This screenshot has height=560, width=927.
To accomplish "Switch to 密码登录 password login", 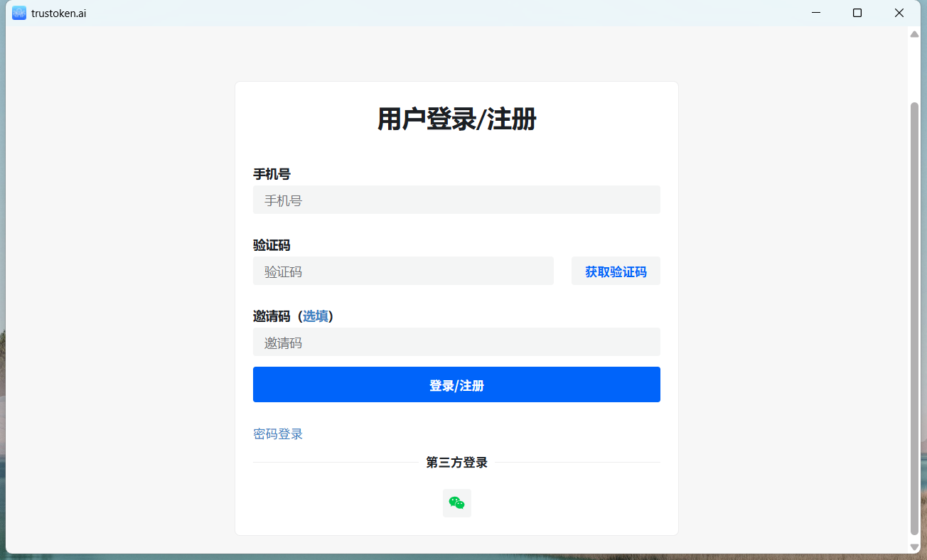I will coord(278,434).
